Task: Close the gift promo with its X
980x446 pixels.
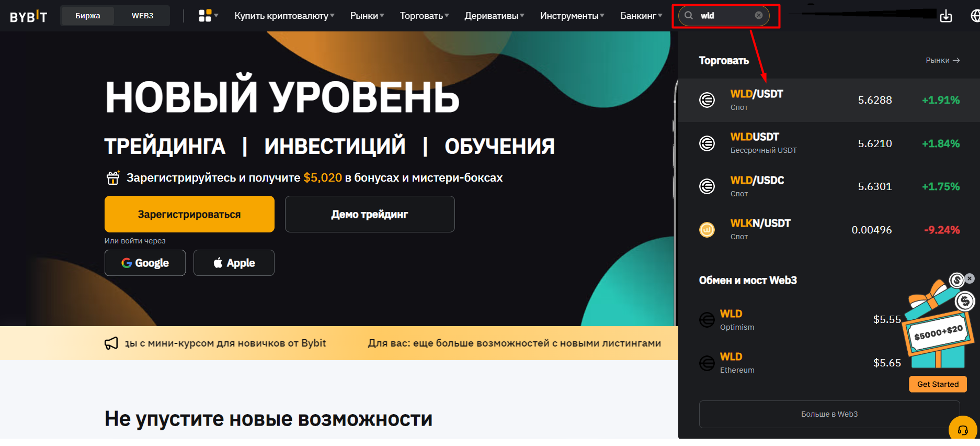Action: tap(970, 278)
